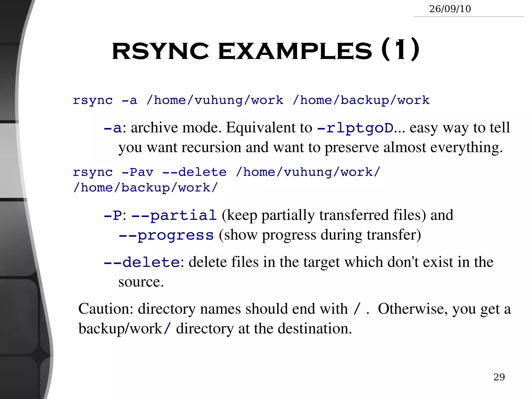Click the slide number 29
Viewport: 532px width, 399px height.
pyautogui.click(x=499, y=377)
